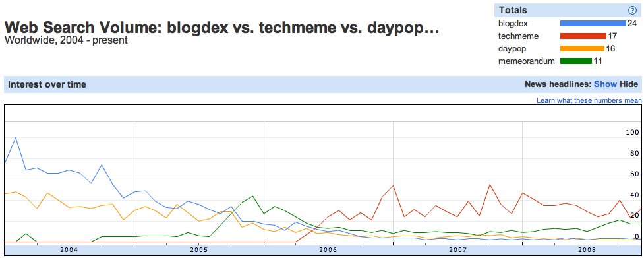
Task: Select the daypop label in Totals
Action: (512, 49)
